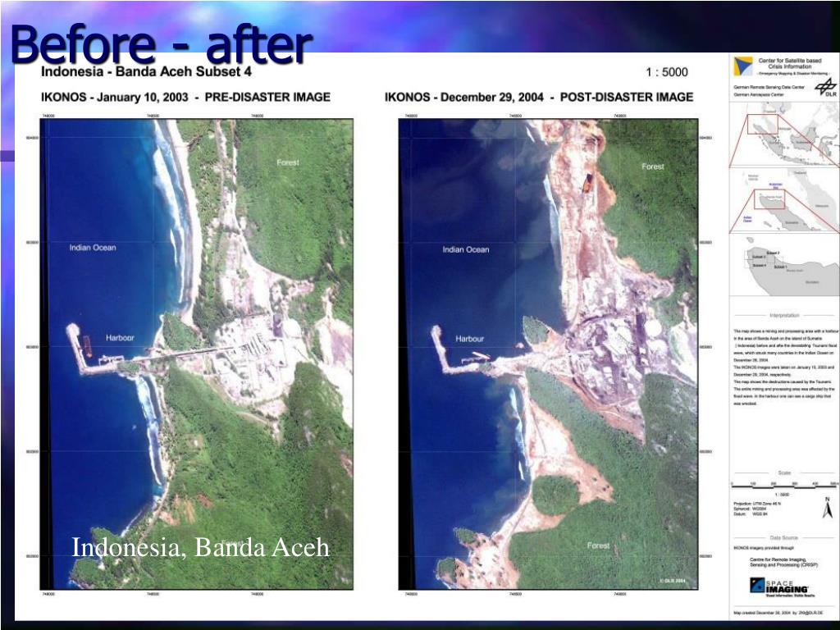Click 'Forest' label in pre-disaster image

click(288, 162)
